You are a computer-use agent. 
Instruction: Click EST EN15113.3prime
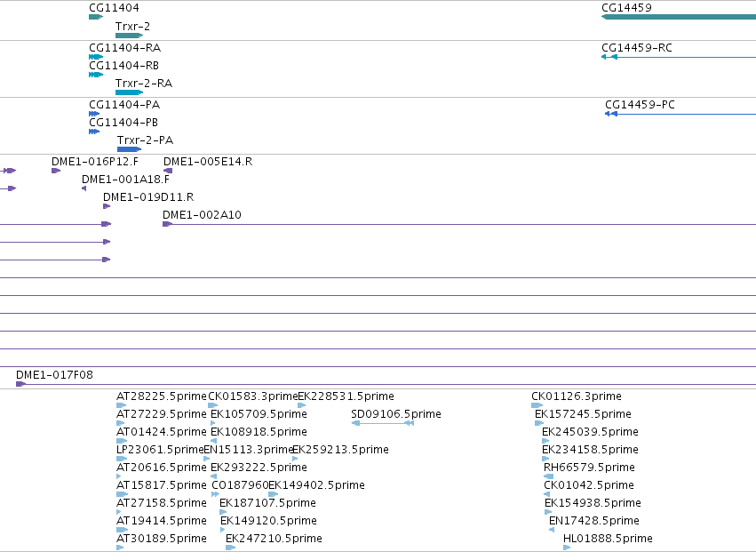click(249, 450)
